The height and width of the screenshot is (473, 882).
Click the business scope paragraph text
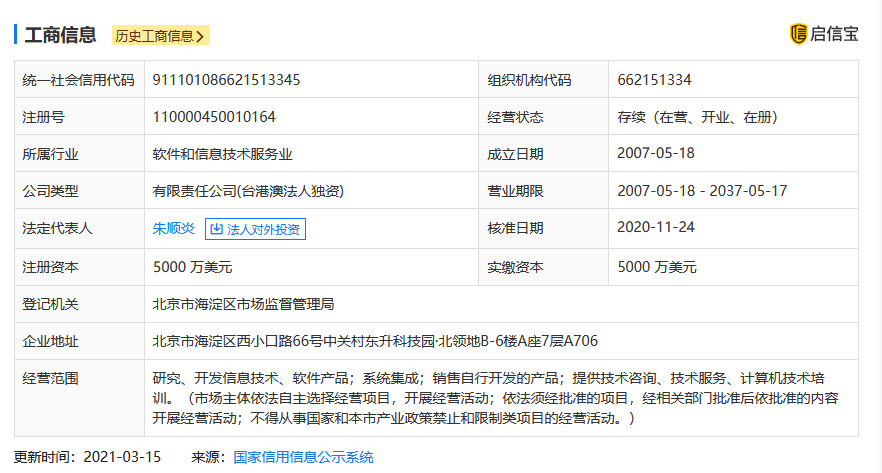[x=496, y=398]
